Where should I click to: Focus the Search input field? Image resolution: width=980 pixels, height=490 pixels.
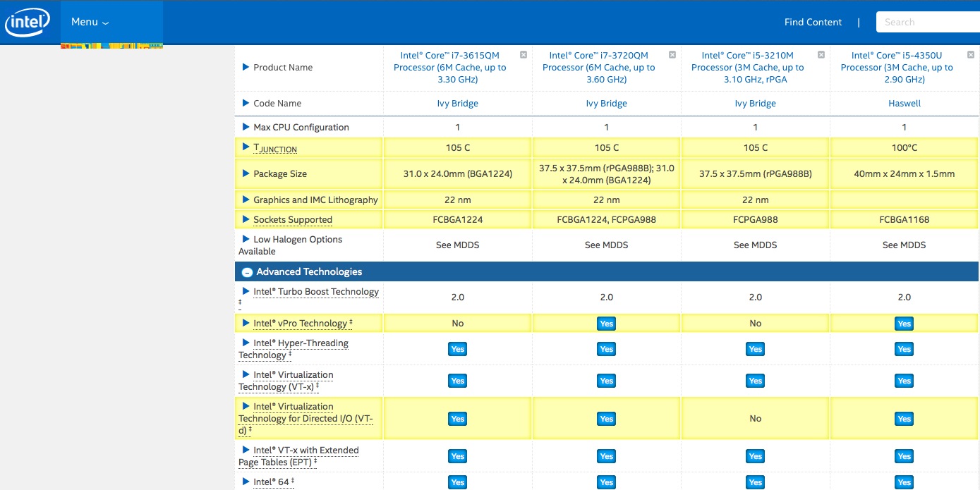click(x=928, y=22)
